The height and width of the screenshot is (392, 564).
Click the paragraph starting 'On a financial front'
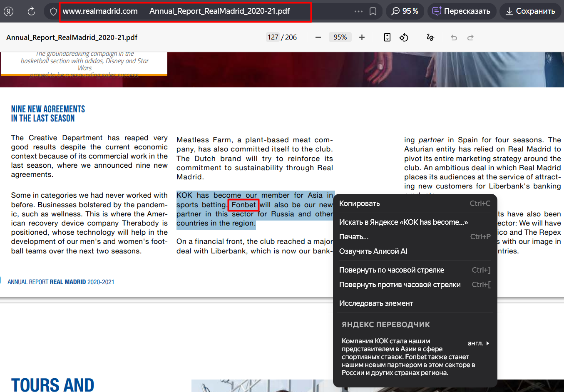click(255, 246)
